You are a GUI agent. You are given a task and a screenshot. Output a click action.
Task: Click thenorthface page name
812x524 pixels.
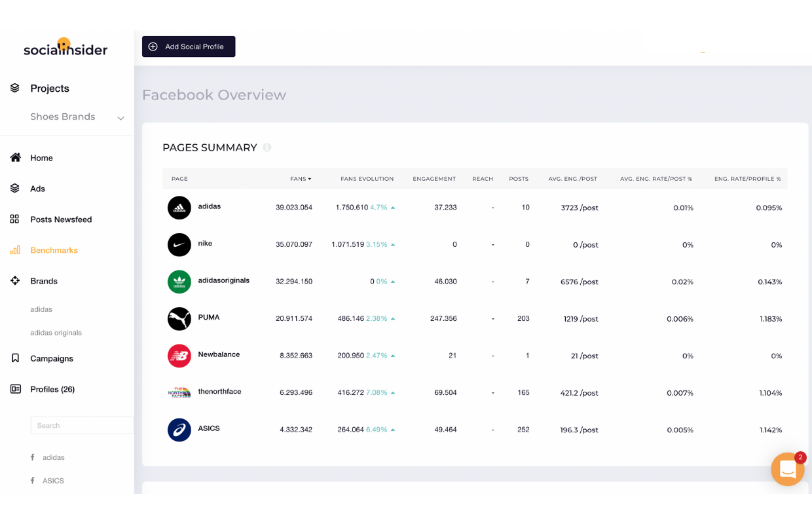219,392
